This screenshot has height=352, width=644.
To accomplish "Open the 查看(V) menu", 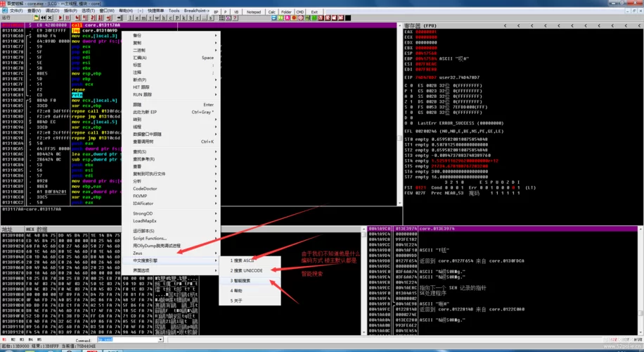I will 34,11.
